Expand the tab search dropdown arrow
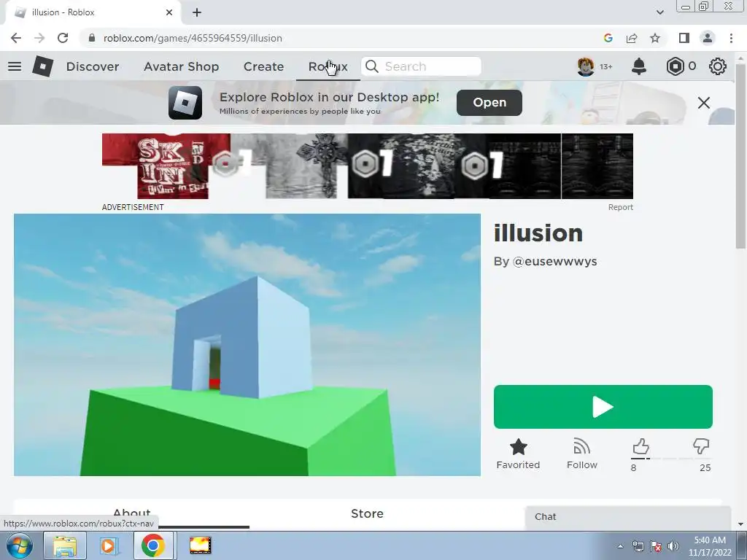747x560 pixels. pos(659,12)
